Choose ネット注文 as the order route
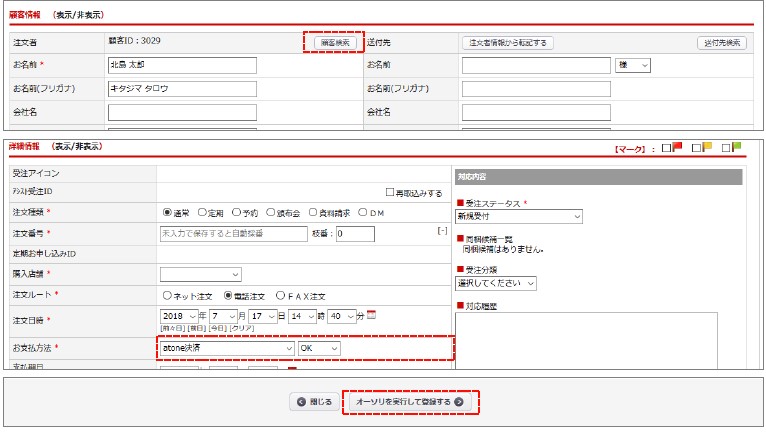The height and width of the screenshot is (432, 766). (x=167, y=296)
